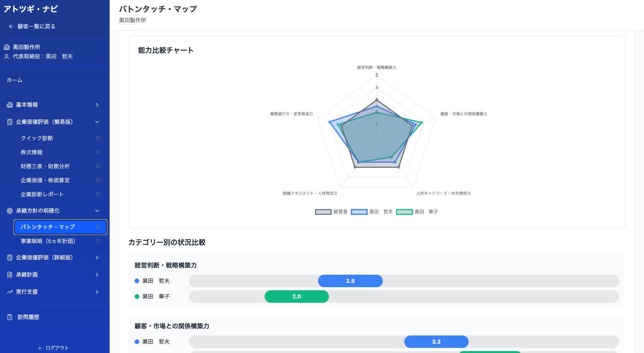Click the target icon beside 承継方針の明確化
The image size is (644, 353).
pos(10,211)
